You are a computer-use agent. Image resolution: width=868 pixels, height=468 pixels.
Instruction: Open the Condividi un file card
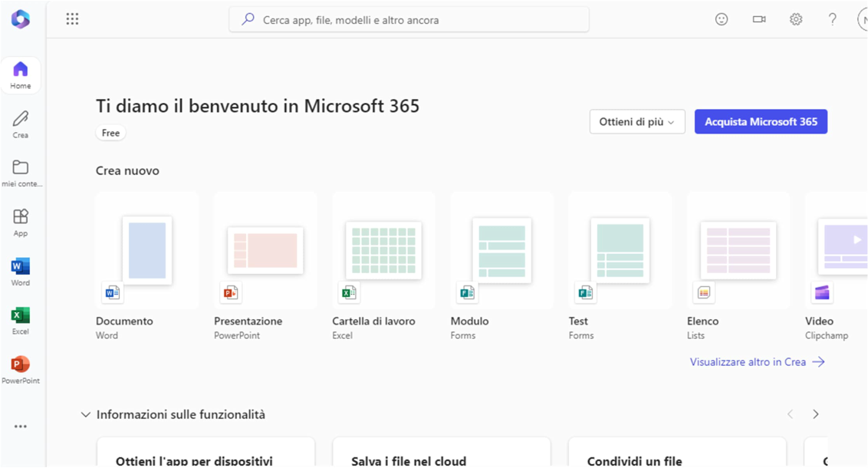pyautogui.click(x=678, y=453)
